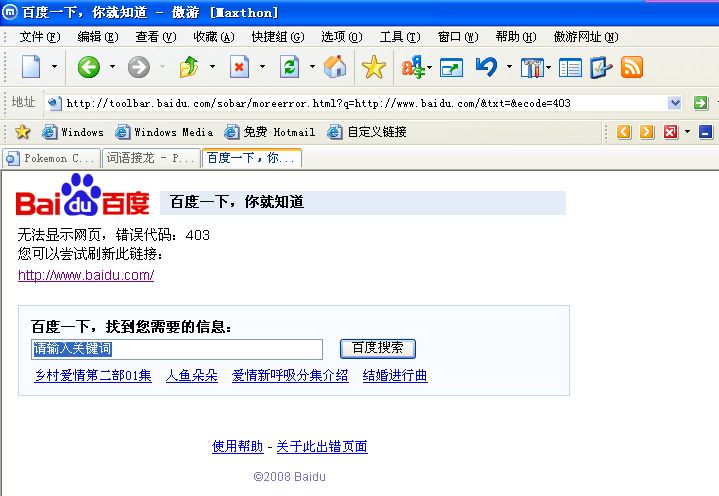The width and height of the screenshot is (719, 496).
Task: Open the 乡村爱情第二部01集 link
Action: tap(93, 375)
